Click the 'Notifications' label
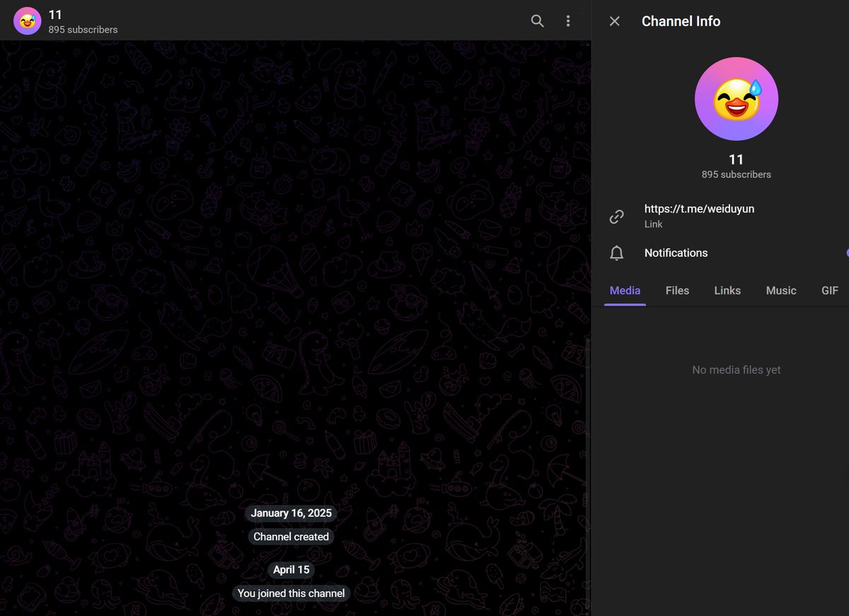Image resolution: width=849 pixels, height=616 pixels. click(x=676, y=253)
